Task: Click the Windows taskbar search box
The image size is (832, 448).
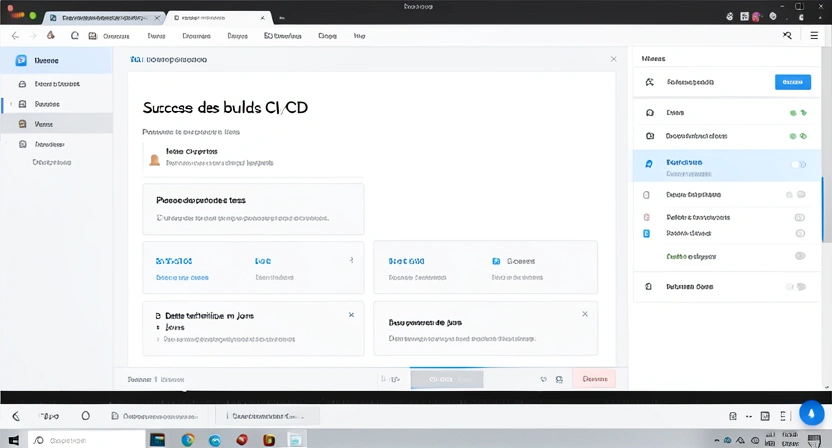Action: (x=86, y=440)
